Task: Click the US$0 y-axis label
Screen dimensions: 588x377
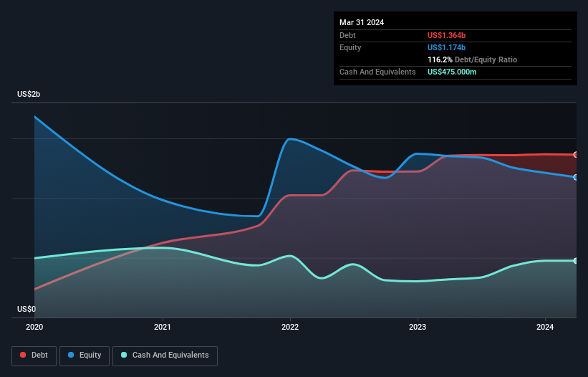Action: tap(26, 309)
